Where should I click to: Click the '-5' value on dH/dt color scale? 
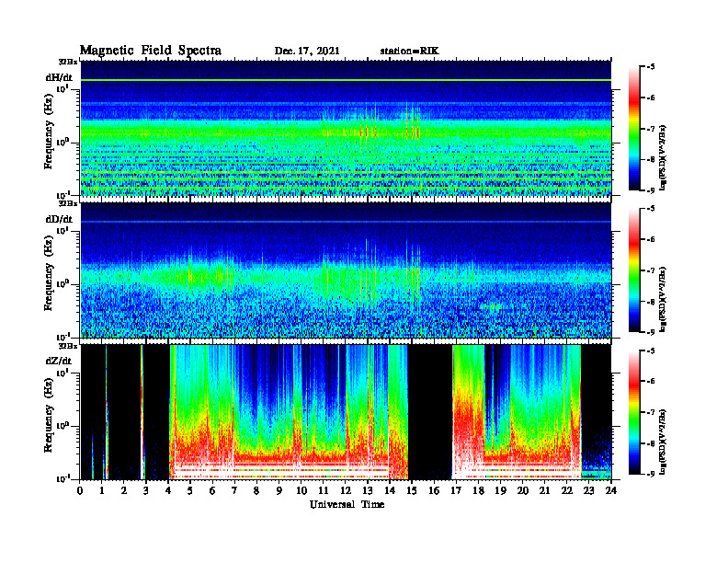point(651,67)
